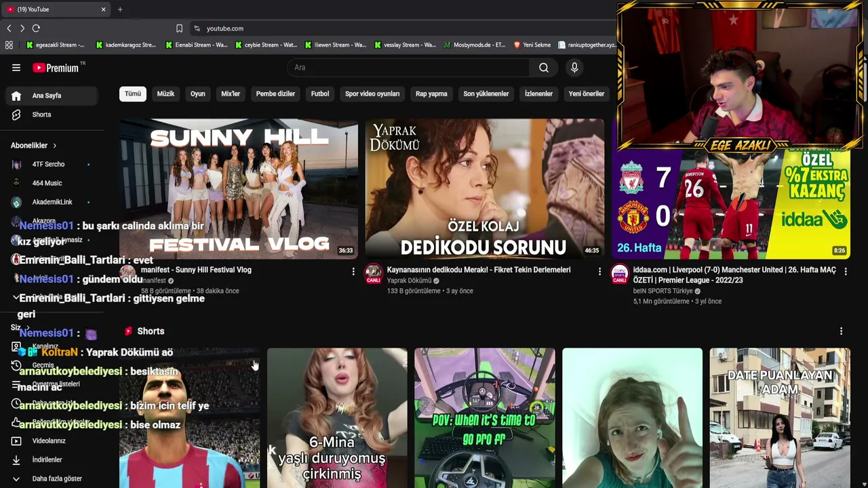Filter by Spor video oyunları
This screenshot has height=488, width=868.
372,94
